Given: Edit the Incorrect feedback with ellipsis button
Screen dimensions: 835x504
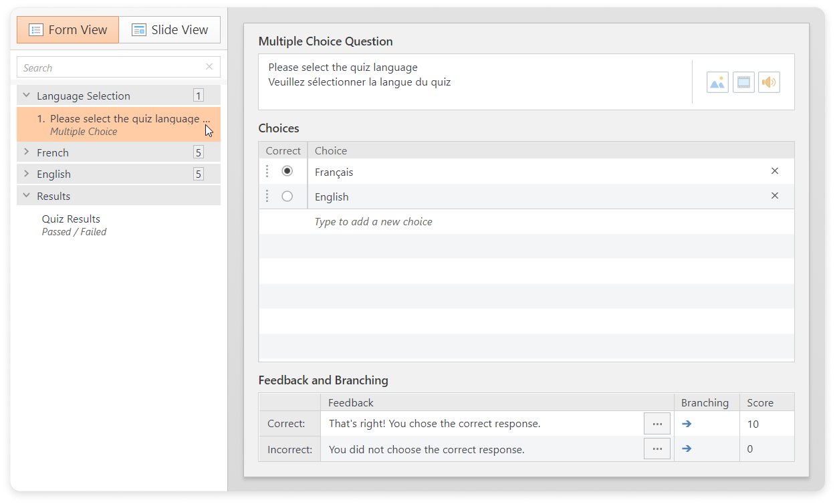Looking at the screenshot, I should [x=657, y=449].
